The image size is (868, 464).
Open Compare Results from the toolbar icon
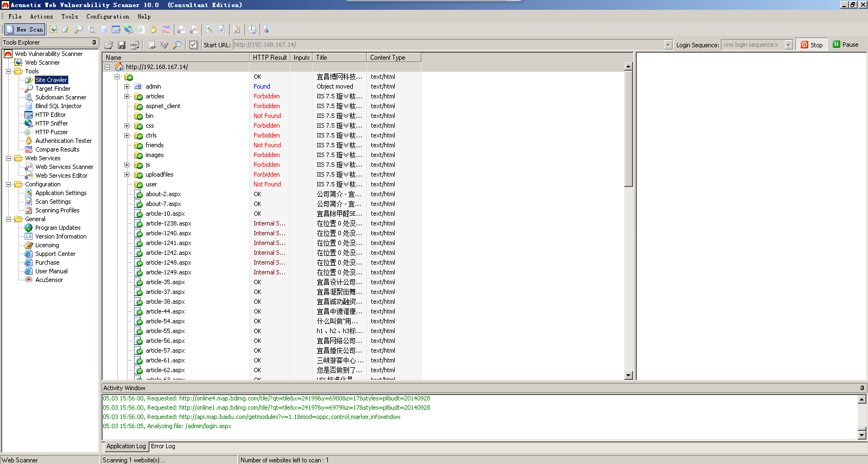[x=166, y=29]
